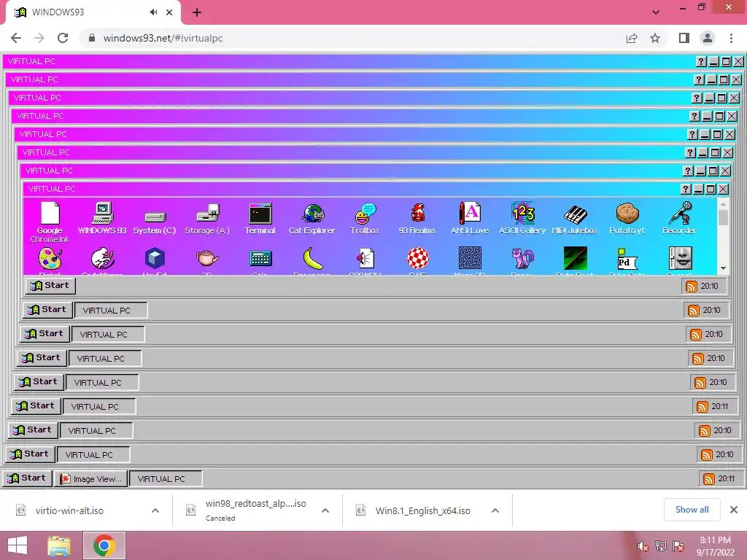Click Start button in the outermost taskbar
Screen dimensions: 747x560
click(x=27, y=478)
